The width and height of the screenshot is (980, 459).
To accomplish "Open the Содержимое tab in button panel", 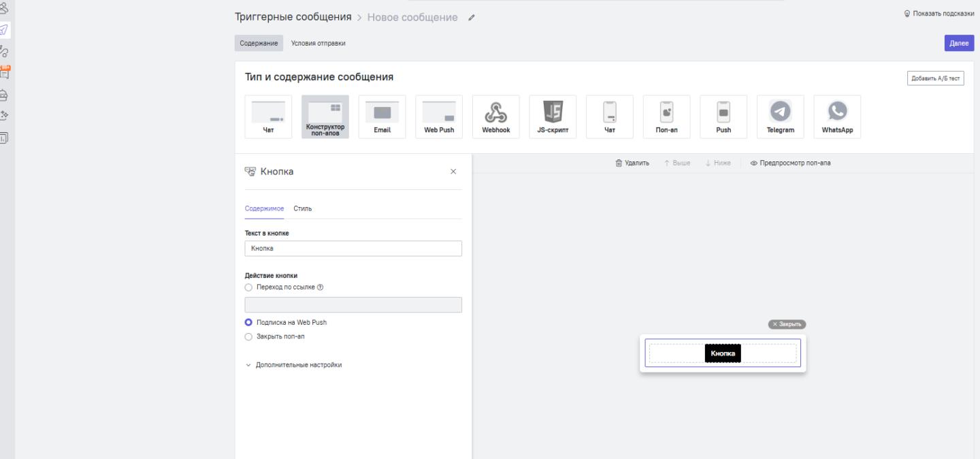I will pos(264,208).
